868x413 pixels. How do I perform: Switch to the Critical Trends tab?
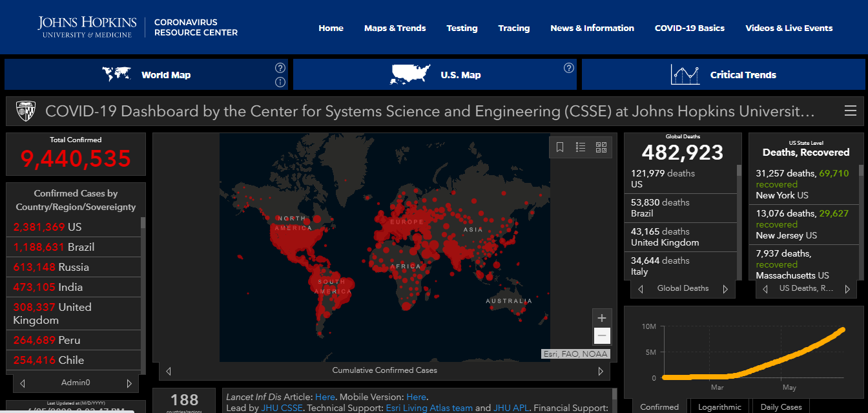click(x=723, y=74)
